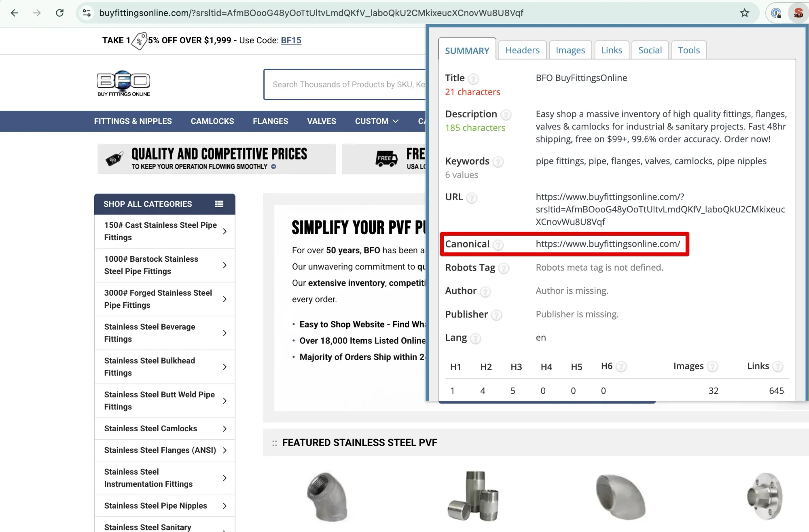
Task: Open Flanges nav item
Action: (271, 121)
